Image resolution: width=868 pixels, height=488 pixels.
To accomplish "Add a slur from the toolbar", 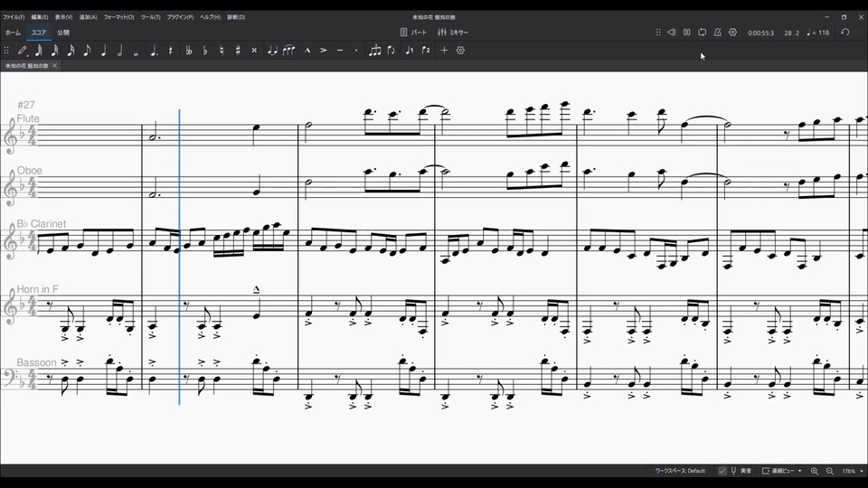I will tap(289, 51).
